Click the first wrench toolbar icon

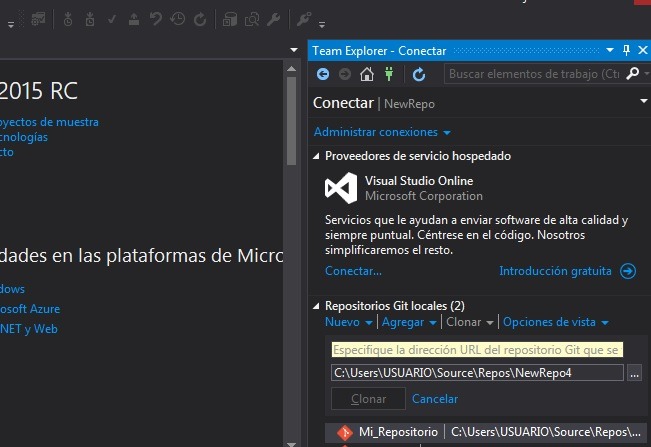pos(273,19)
